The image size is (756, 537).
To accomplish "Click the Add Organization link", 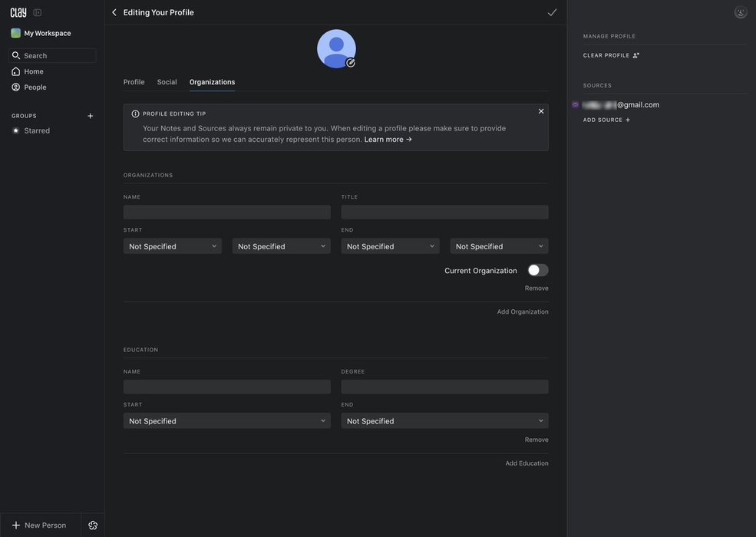I will point(523,311).
